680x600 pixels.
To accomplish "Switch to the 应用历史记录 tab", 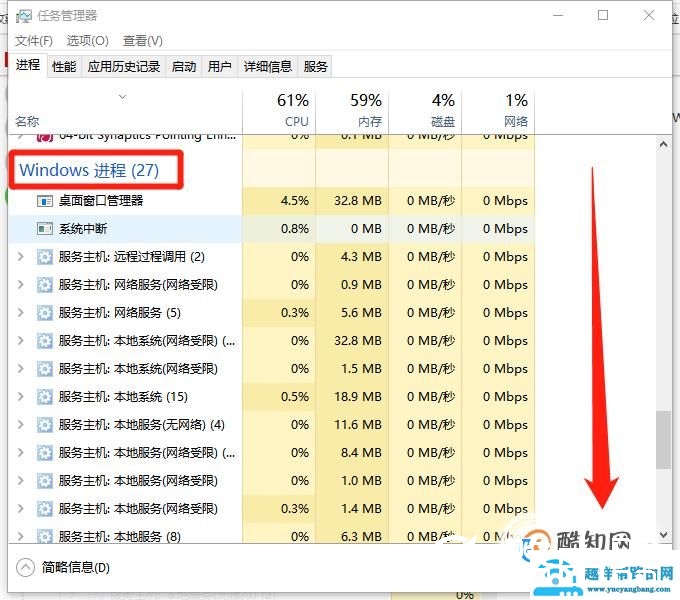I will [x=124, y=67].
